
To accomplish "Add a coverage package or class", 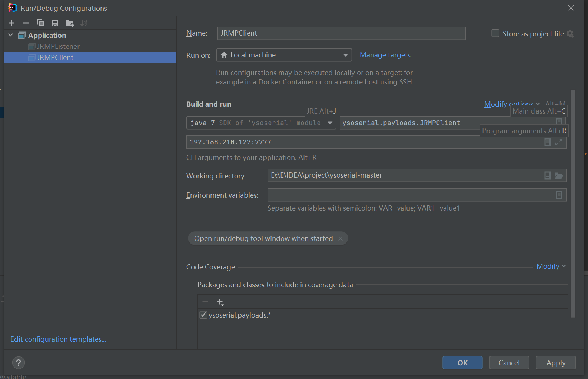I will (220, 302).
